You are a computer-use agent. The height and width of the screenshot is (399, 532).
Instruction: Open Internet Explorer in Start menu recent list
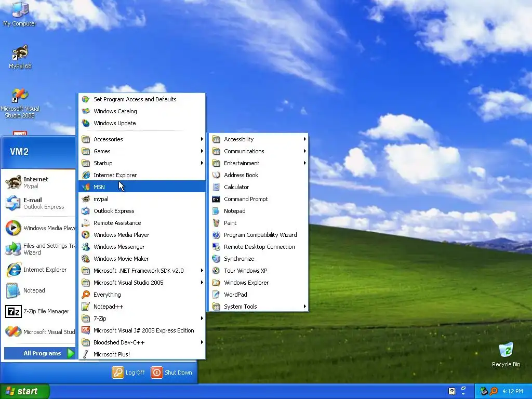tap(39, 270)
